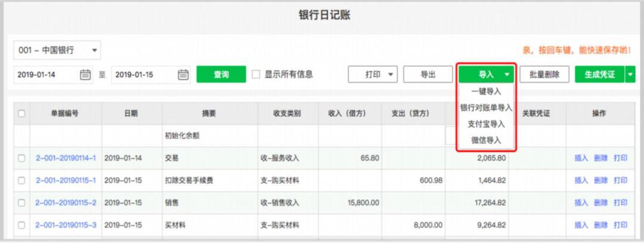Screen dimensions: 644x243
Task: Check the row 2-001-20190114-1 checkbox
Action: pyautogui.click(x=22, y=158)
